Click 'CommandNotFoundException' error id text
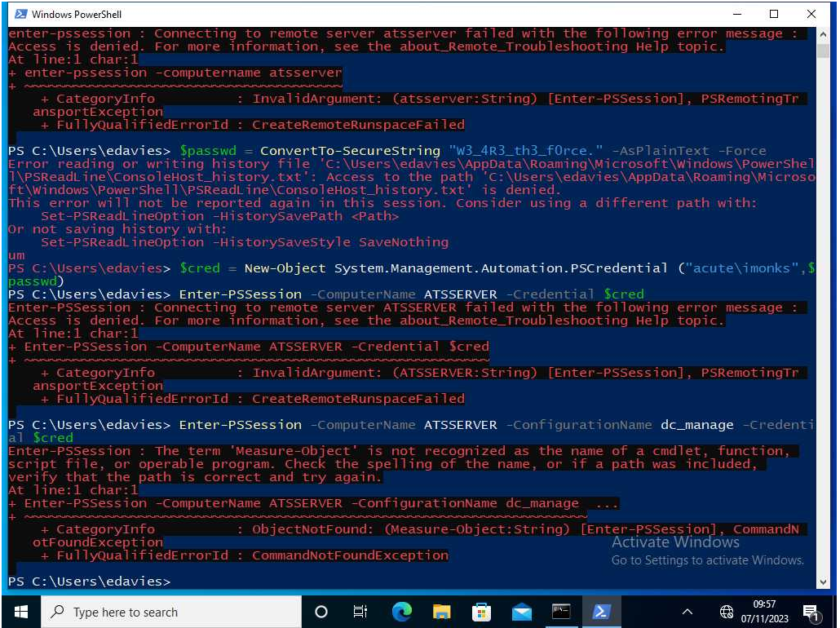840x628 pixels. [351, 555]
